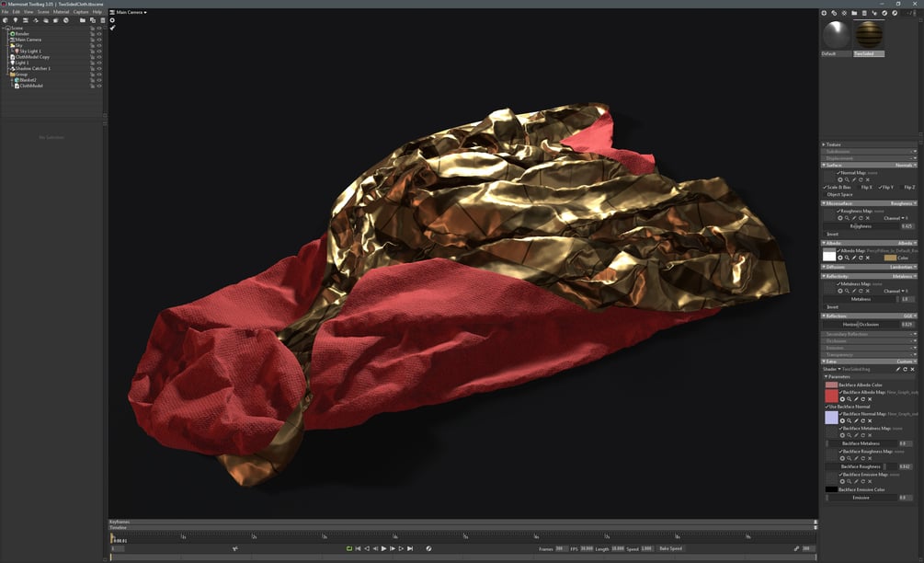Open Microsurface Roughness model dropdown

pos(904,203)
